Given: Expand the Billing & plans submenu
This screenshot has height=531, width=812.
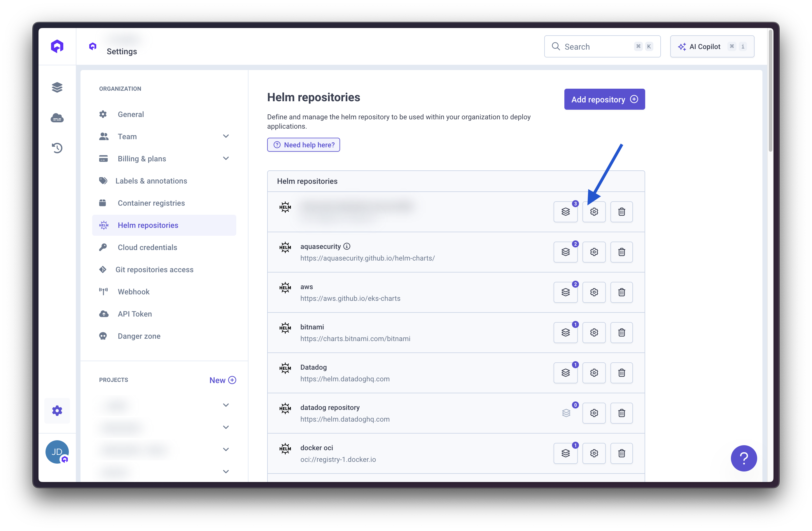Looking at the screenshot, I should click(225, 158).
